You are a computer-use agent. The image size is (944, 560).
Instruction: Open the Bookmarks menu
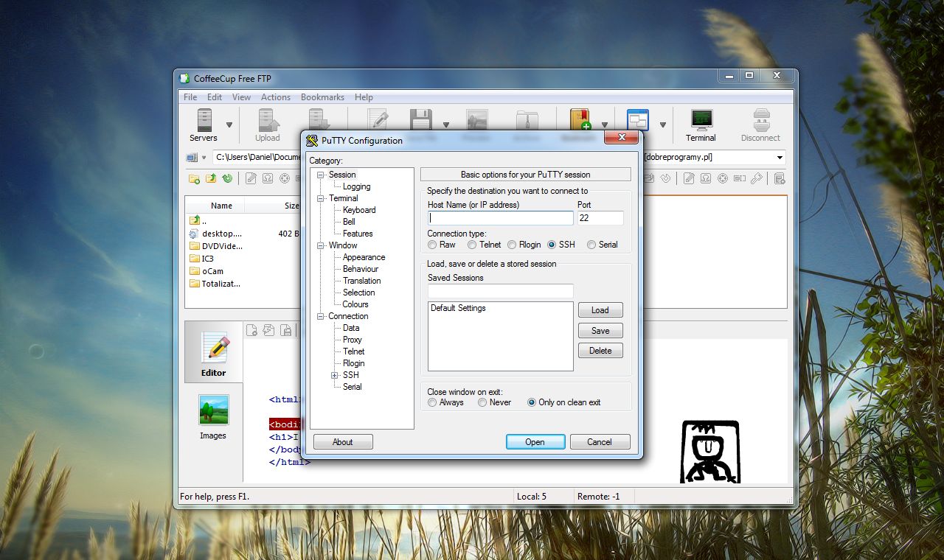322,97
